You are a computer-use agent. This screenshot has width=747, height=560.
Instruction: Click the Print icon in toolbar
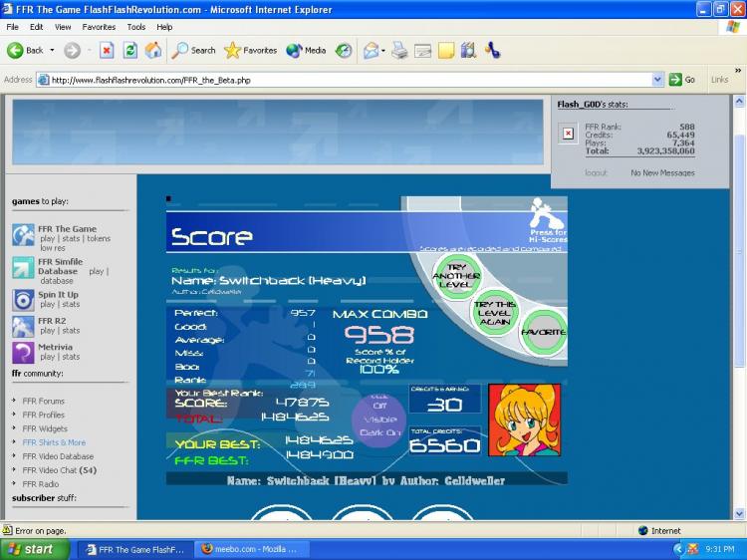(399, 50)
